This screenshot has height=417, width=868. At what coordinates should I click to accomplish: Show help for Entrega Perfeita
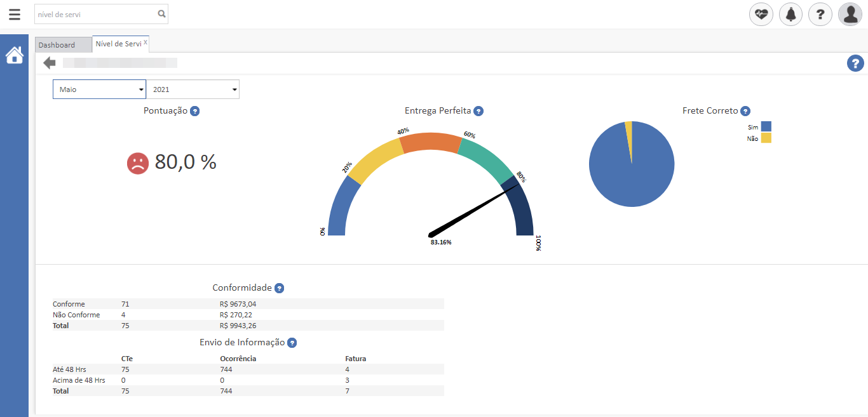click(x=478, y=111)
